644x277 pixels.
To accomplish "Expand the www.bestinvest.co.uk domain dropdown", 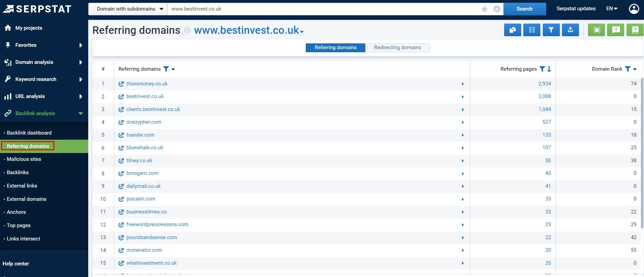I will pyautogui.click(x=302, y=32).
